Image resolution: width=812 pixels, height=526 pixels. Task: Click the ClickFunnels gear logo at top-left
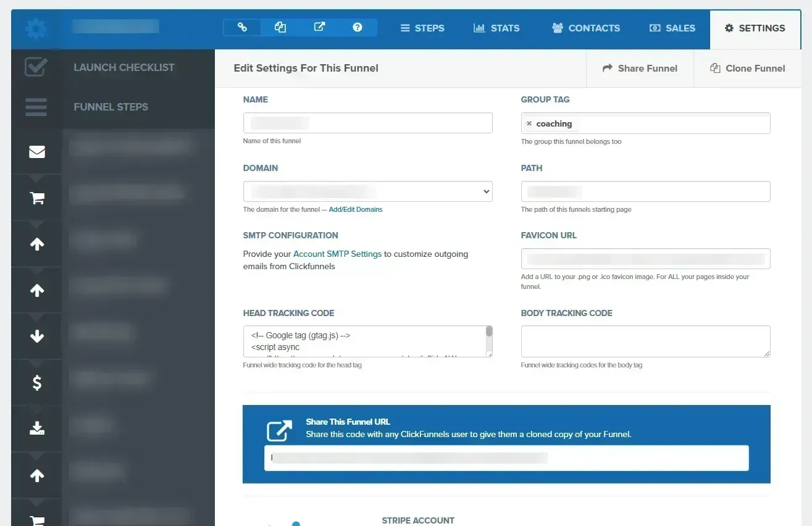36,28
